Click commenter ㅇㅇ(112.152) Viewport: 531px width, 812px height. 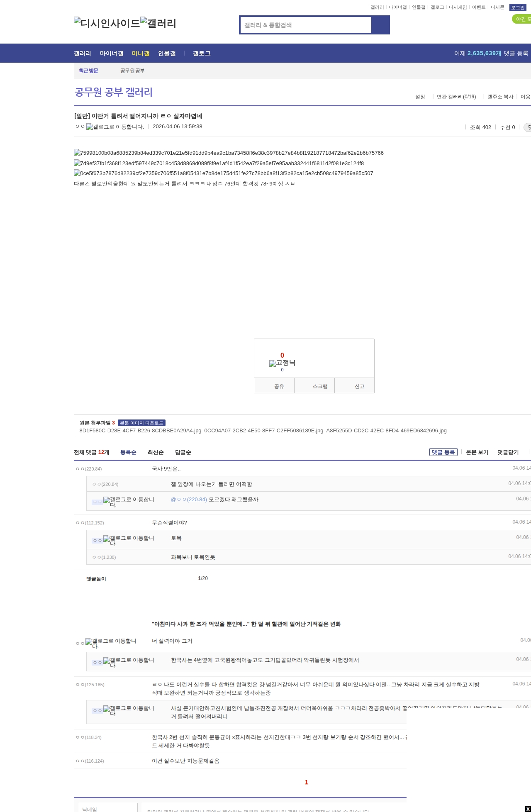(90, 523)
